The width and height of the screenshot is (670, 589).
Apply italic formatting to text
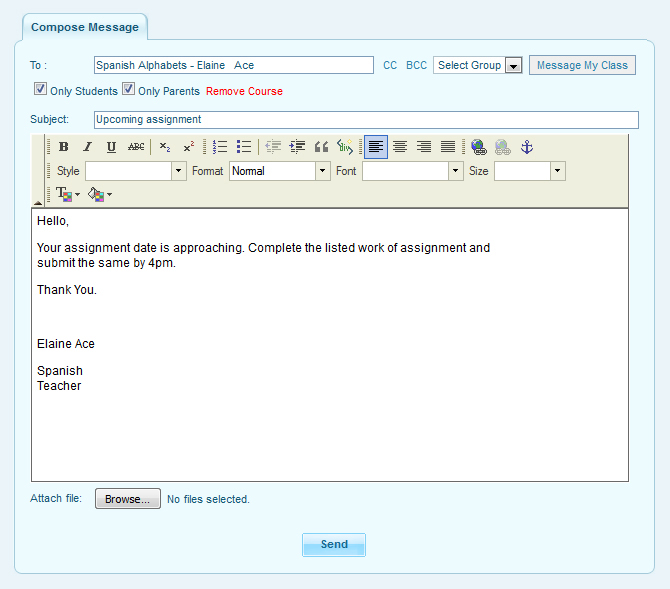pyautogui.click(x=87, y=147)
